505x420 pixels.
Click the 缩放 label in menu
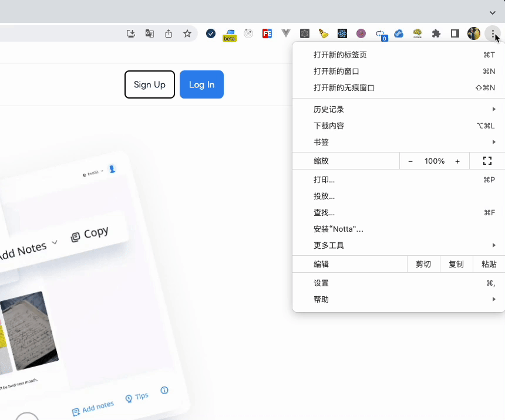pyautogui.click(x=321, y=161)
